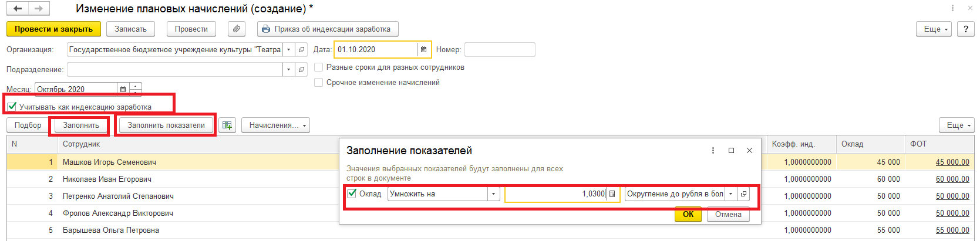The image size is (980, 241).
Task: Expand the 'Умножить на' operation dropdown
Action: pos(493,194)
